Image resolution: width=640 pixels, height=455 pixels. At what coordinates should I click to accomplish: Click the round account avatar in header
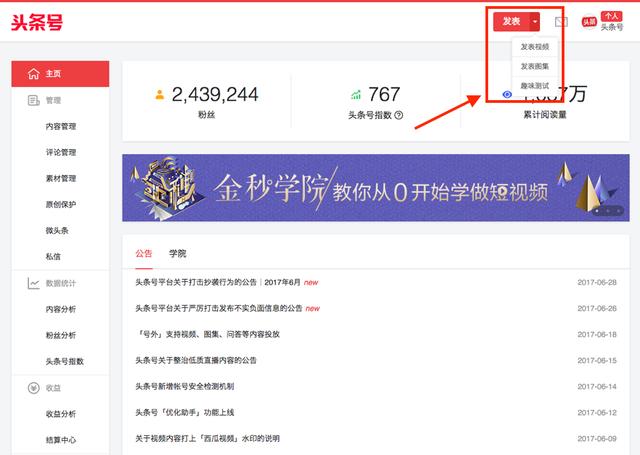click(589, 22)
